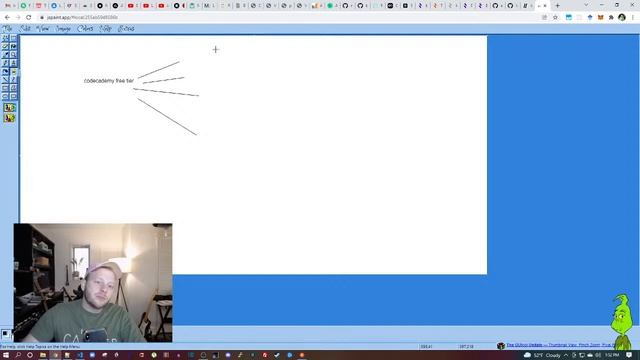
Task: Select the Polygon tool
Action: [x=13, y=88]
